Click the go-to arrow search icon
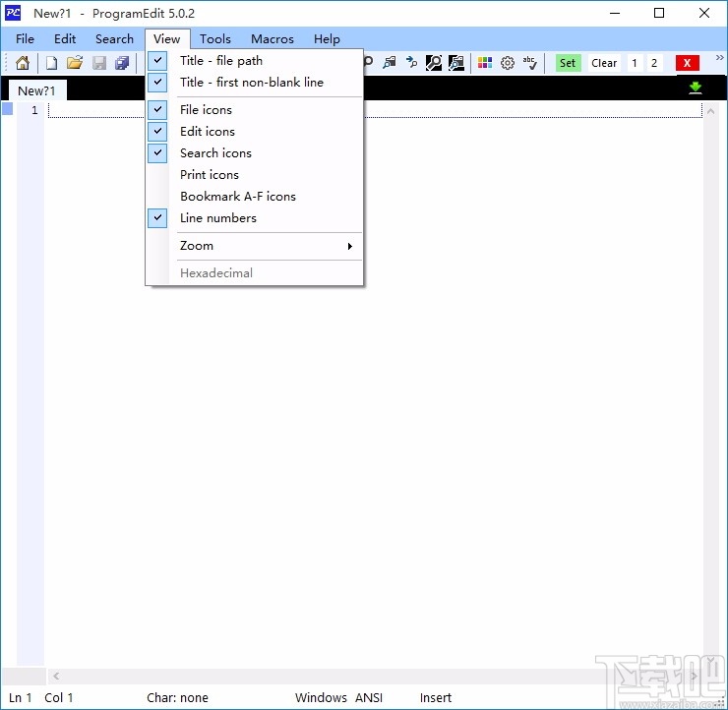Image resolution: width=728 pixels, height=710 pixels. coord(411,63)
